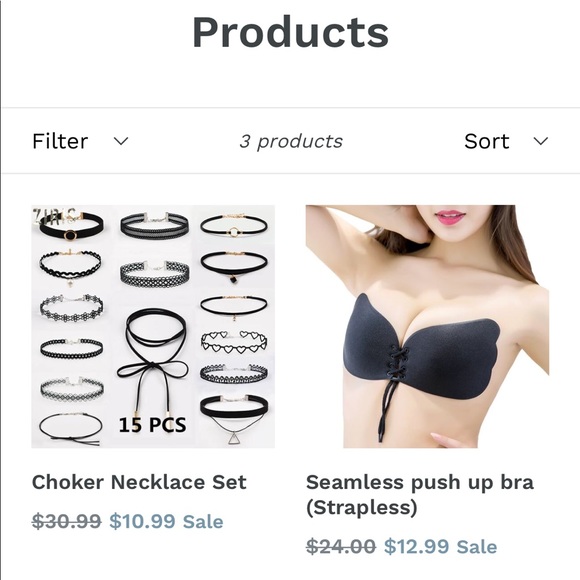Viewport: 580px width, 580px height.
Task: Click the crossed-out $24.00 price
Action: point(341,546)
